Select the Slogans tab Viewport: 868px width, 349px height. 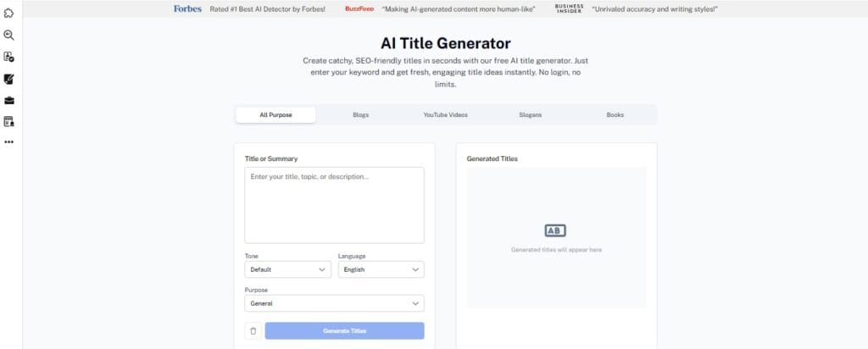(x=531, y=115)
